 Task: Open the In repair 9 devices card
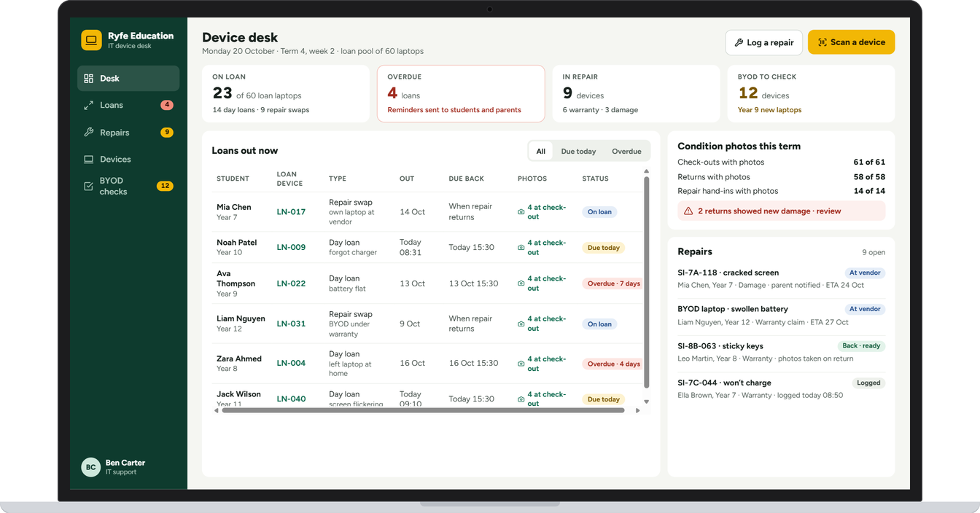click(636, 93)
